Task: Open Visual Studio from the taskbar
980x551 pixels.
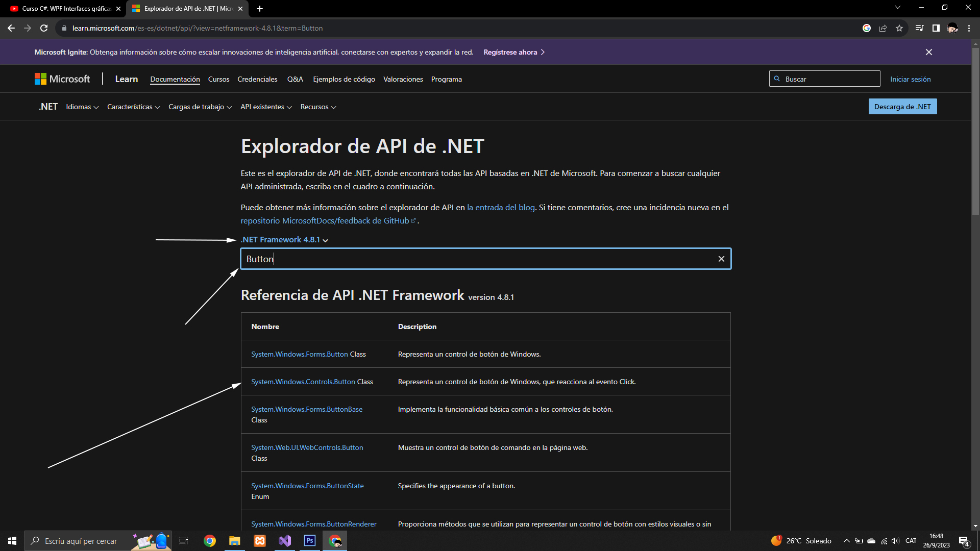Action: 285,541
